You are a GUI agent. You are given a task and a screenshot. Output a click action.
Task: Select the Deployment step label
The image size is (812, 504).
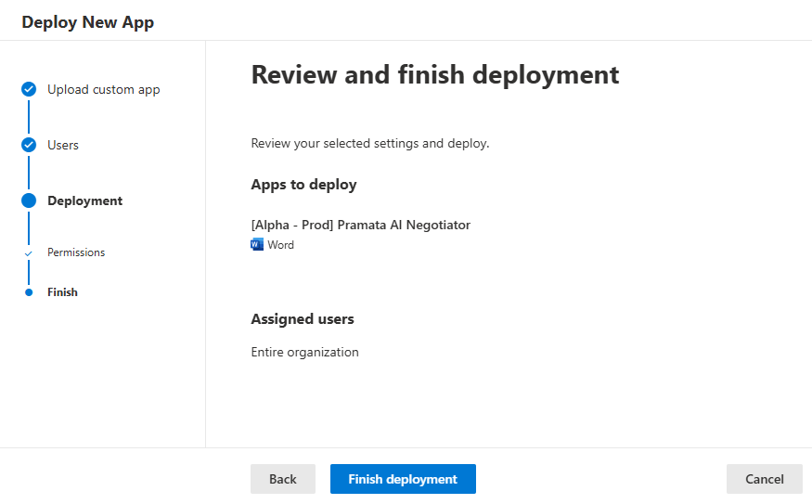click(x=85, y=201)
